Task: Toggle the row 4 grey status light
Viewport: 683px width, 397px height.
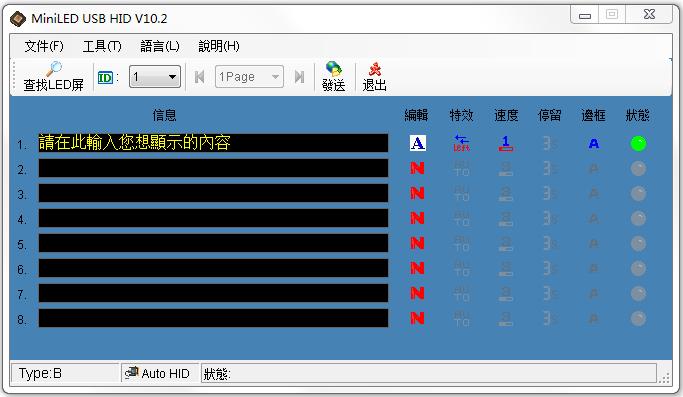Action: click(x=639, y=219)
